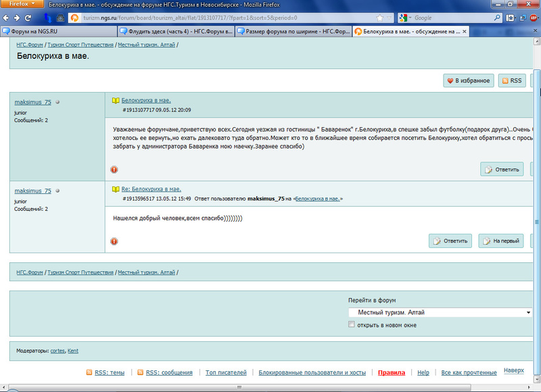Expand the 'Местный туризм. Алтай' forum dropdown

pos(440,312)
